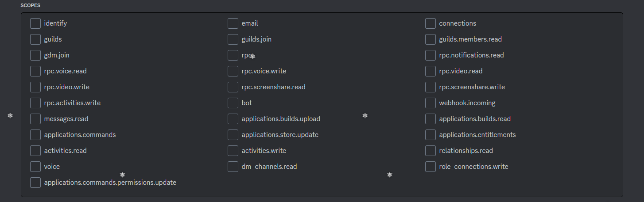This screenshot has width=644, height=202.
Task: Enable the guilds.join scope
Action: point(233,39)
